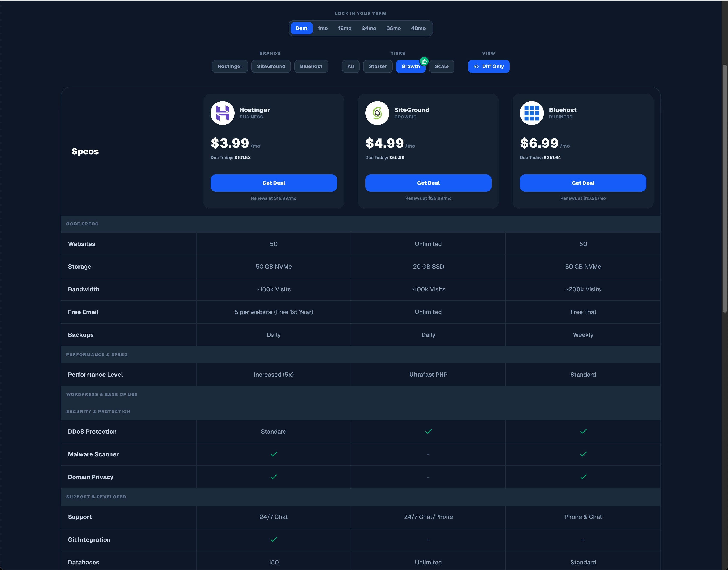Click the SiteGround logo icon
The height and width of the screenshot is (570, 728).
pos(377,113)
